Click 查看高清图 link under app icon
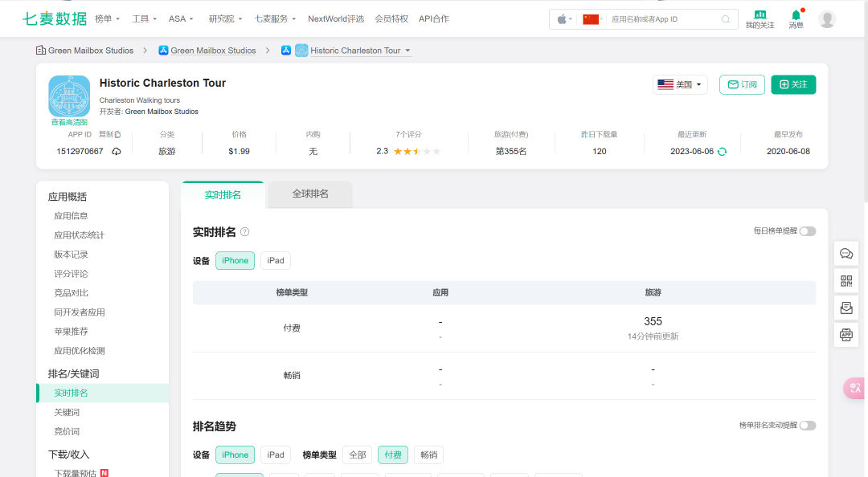Image resolution: width=868 pixels, height=477 pixels. [69, 122]
